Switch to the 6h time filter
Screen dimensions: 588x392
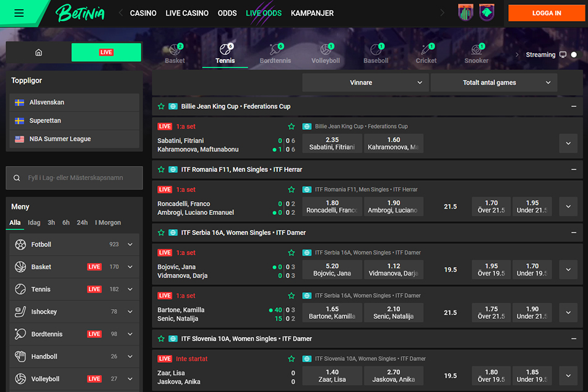tap(66, 223)
